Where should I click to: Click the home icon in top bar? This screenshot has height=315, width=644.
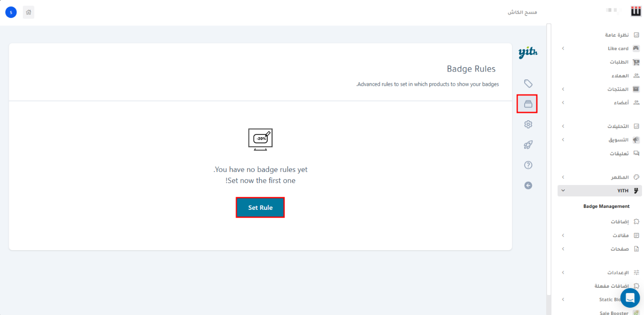(x=29, y=12)
